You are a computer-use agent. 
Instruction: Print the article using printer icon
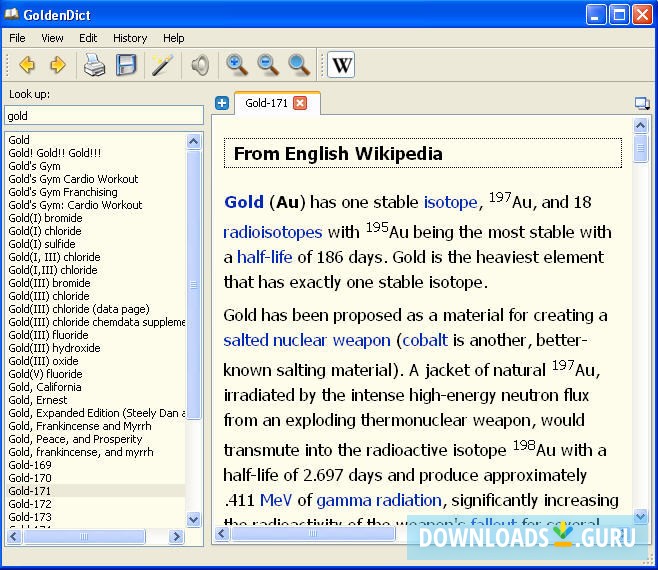tap(94, 65)
